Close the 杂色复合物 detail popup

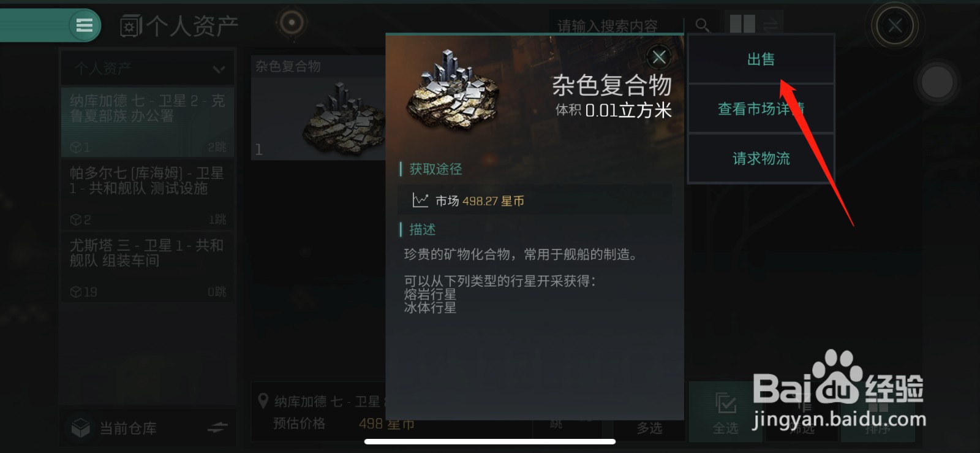pos(659,58)
